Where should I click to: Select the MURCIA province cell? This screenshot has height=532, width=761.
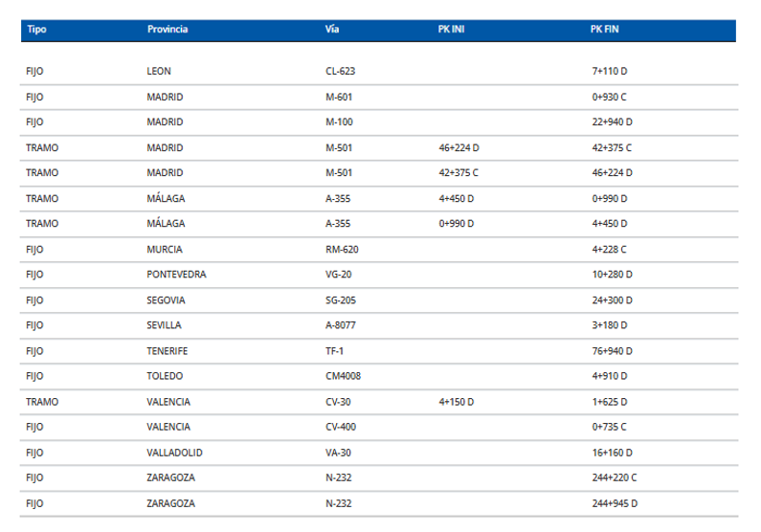[165, 249]
